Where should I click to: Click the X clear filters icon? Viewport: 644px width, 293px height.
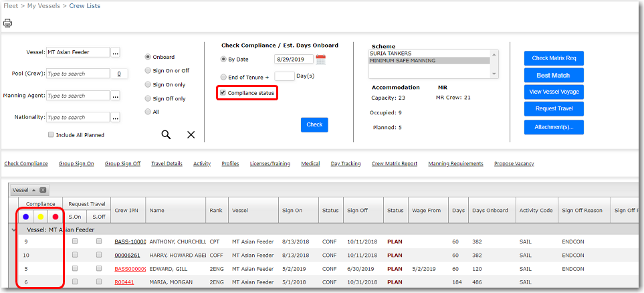(x=191, y=134)
